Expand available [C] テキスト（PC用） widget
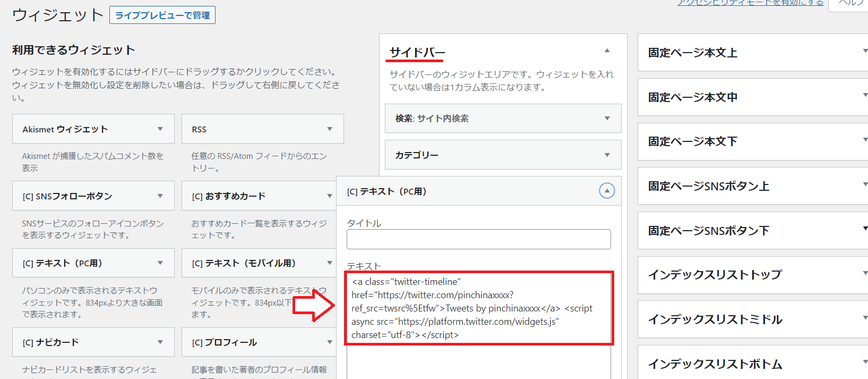Screen dimensions: 868x379 coord(160,263)
